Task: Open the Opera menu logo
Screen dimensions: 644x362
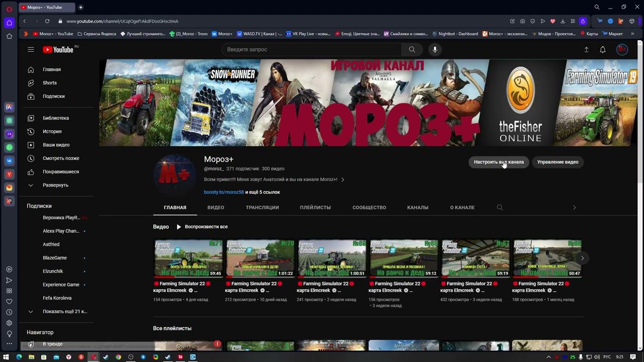Action: [x=9, y=9]
